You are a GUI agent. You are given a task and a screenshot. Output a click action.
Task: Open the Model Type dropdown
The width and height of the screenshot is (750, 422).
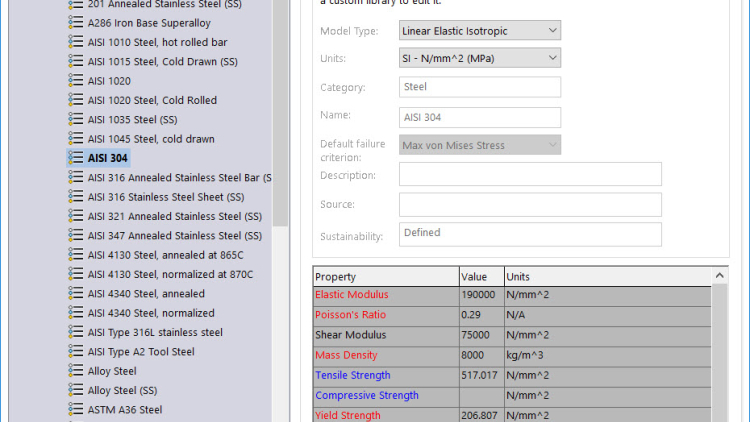point(480,31)
